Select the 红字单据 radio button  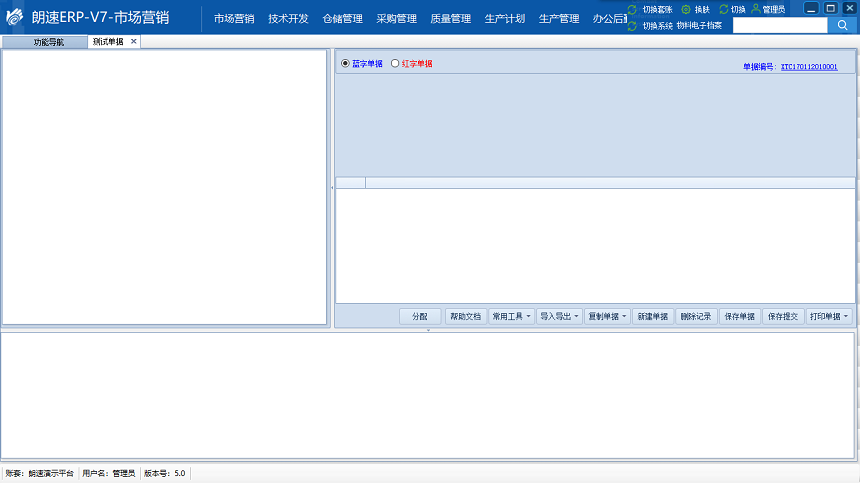click(395, 64)
